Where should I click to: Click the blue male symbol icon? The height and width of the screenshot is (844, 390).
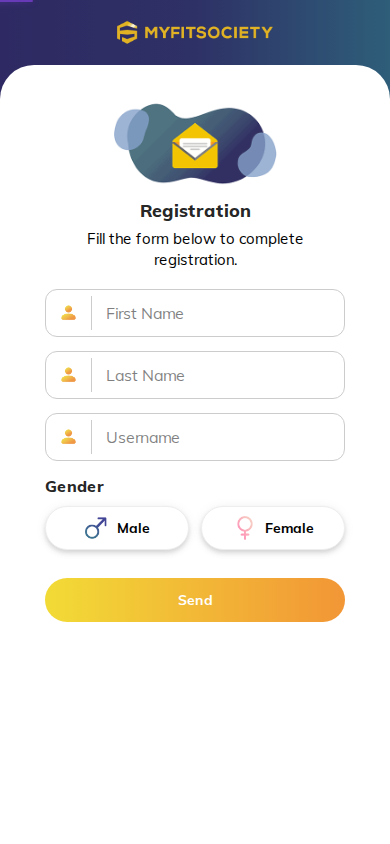click(x=96, y=528)
